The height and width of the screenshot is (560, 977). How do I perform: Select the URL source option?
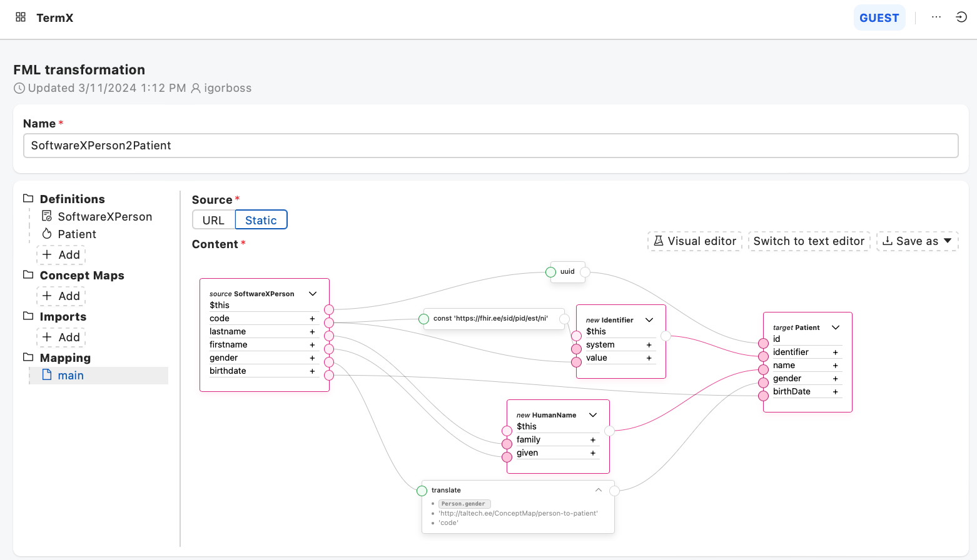[213, 220]
